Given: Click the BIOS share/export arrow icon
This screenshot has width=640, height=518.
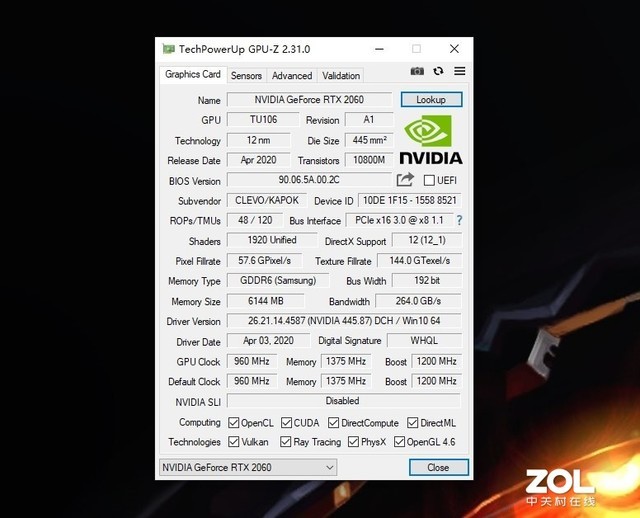Looking at the screenshot, I should click(405, 180).
